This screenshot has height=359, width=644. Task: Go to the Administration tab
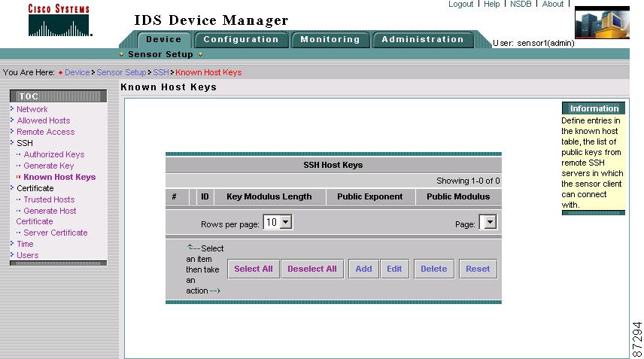coord(423,39)
